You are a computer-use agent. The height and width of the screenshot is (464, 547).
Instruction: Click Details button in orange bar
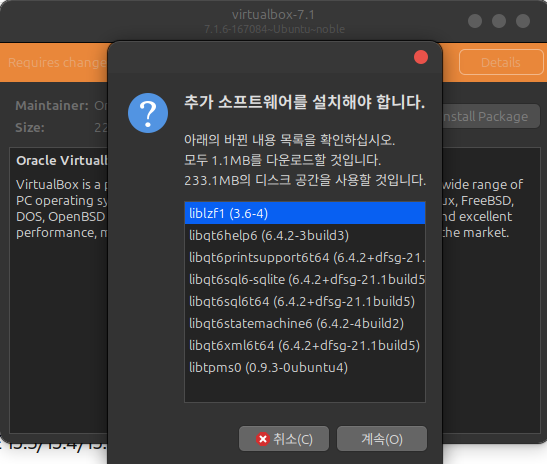pyautogui.click(x=501, y=62)
